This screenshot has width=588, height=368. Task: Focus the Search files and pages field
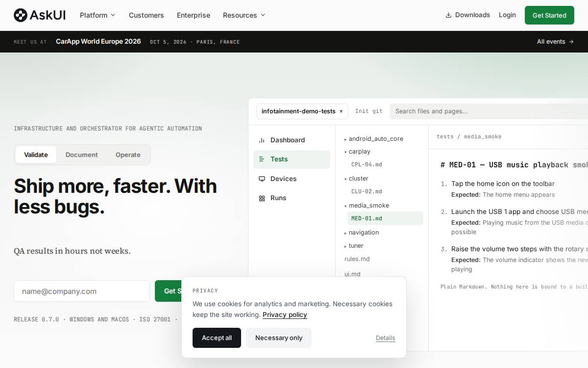coord(489,111)
